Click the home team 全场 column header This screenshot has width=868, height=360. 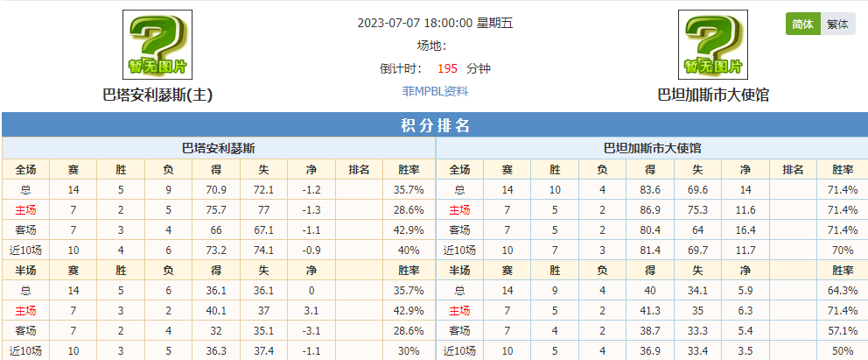[25, 170]
